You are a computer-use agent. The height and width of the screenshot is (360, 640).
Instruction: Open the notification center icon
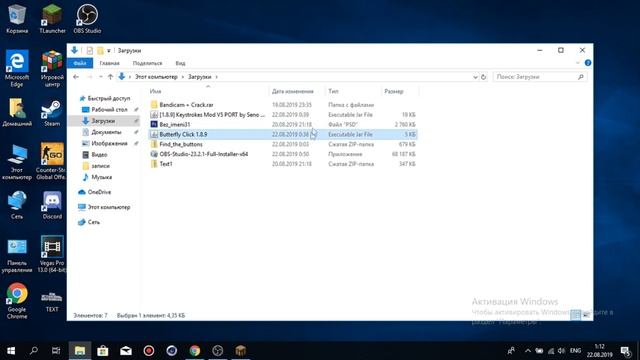pyautogui.click(x=625, y=351)
